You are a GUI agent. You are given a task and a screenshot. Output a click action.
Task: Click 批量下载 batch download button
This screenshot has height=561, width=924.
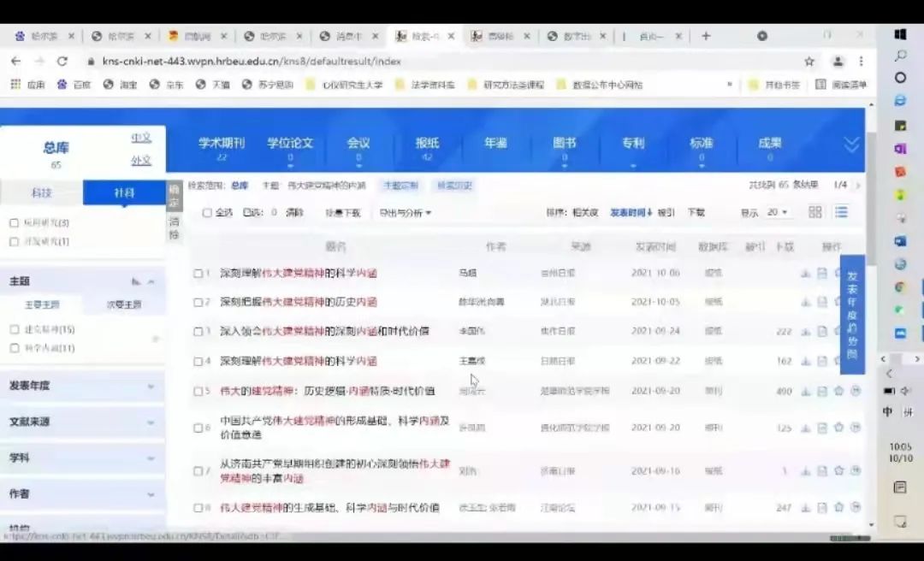tap(342, 213)
